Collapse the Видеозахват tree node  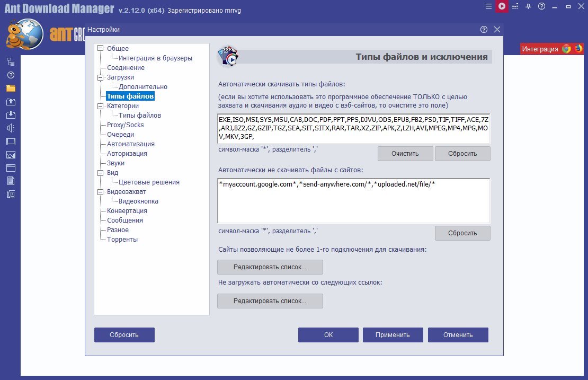(100, 192)
